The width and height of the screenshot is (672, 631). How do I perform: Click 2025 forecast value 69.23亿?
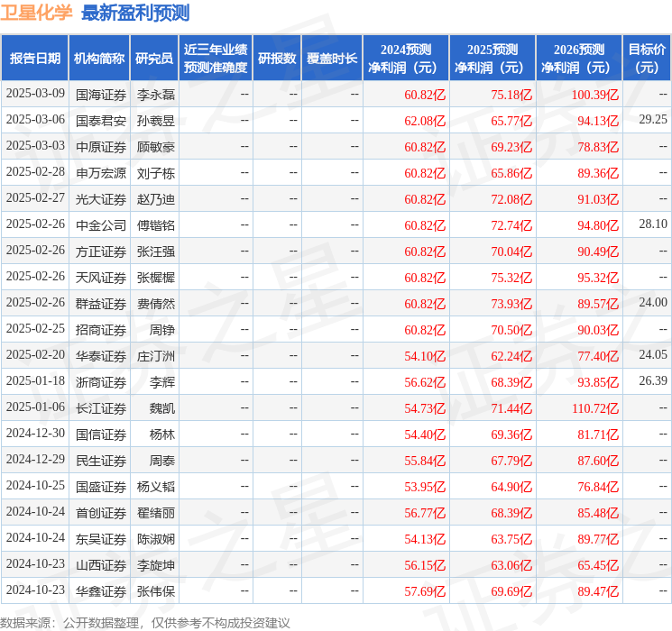[511, 147]
